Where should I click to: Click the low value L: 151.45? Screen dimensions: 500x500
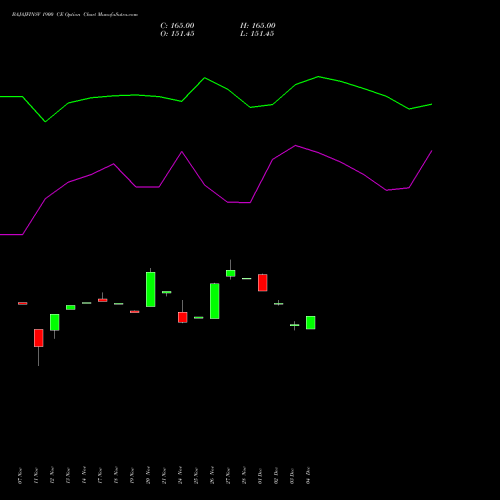[x=257, y=34]
